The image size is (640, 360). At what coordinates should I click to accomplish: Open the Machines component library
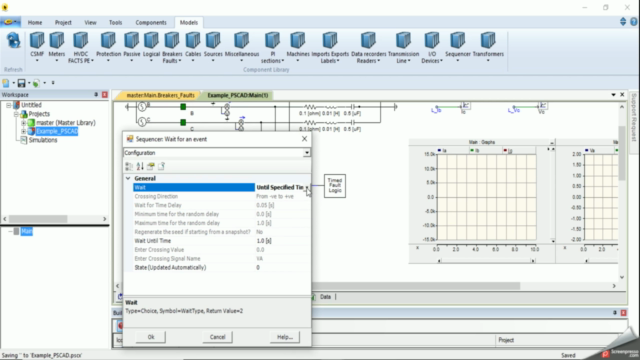click(x=298, y=47)
